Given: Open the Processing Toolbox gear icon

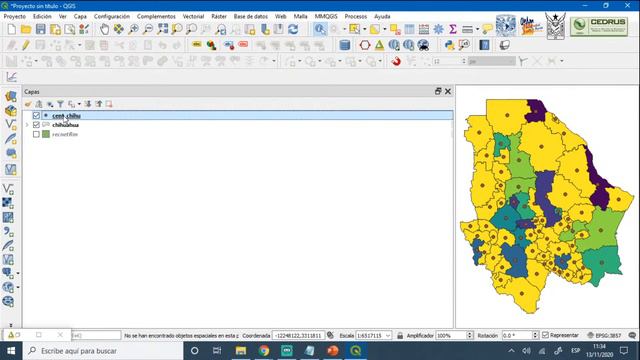Looking at the screenshot, I should [x=438, y=29].
